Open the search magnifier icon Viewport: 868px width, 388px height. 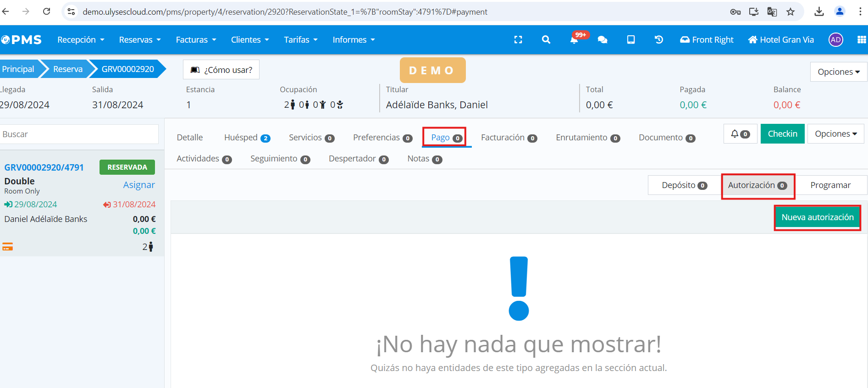point(546,40)
